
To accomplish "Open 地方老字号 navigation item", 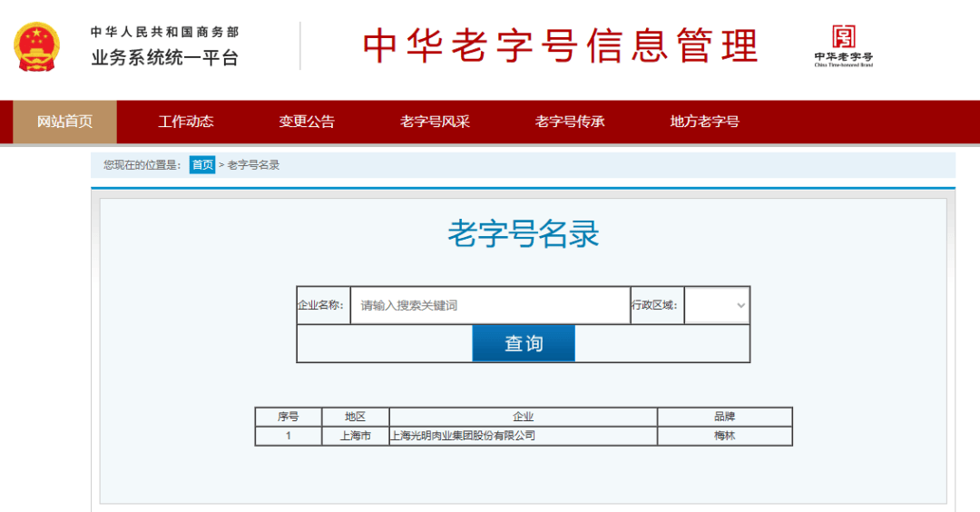I will click(704, 122).
